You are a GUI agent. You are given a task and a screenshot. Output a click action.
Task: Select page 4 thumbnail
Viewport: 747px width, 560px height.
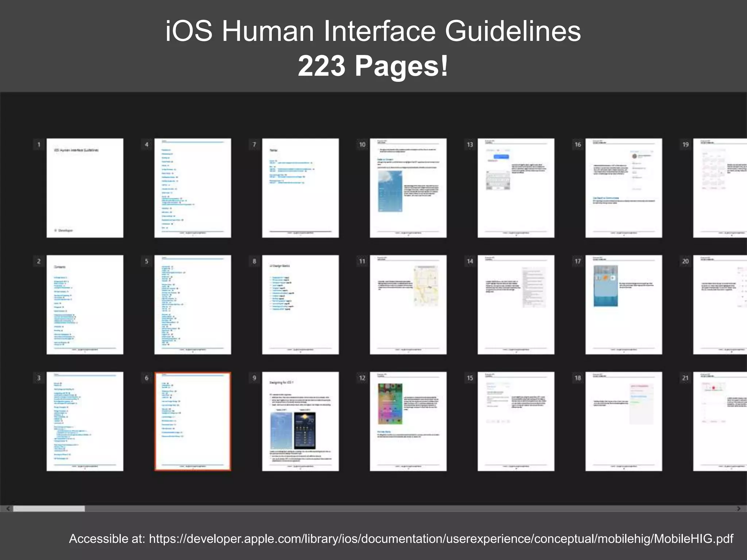(193, 188)
